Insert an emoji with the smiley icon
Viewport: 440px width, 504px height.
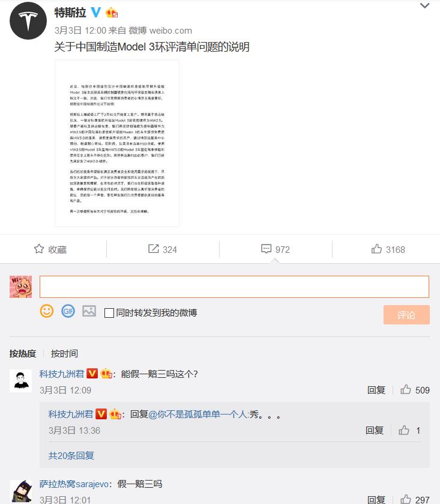[x=47, y=311]
